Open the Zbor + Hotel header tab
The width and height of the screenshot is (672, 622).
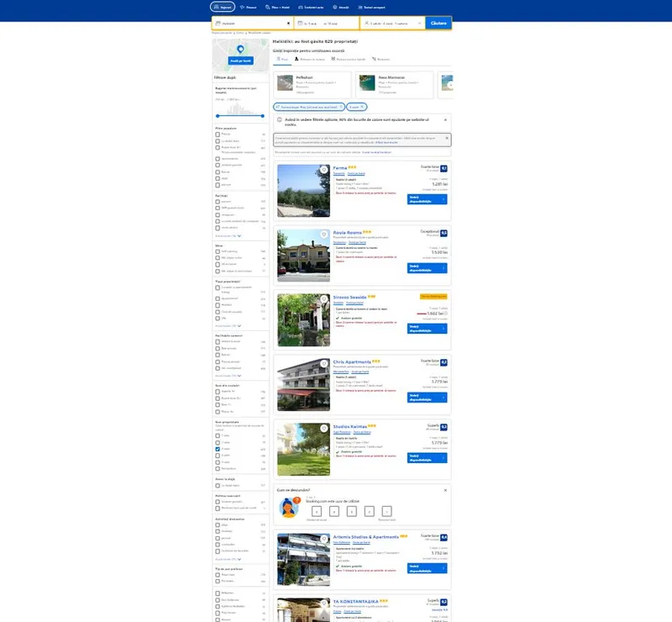(x=277, y=8)
